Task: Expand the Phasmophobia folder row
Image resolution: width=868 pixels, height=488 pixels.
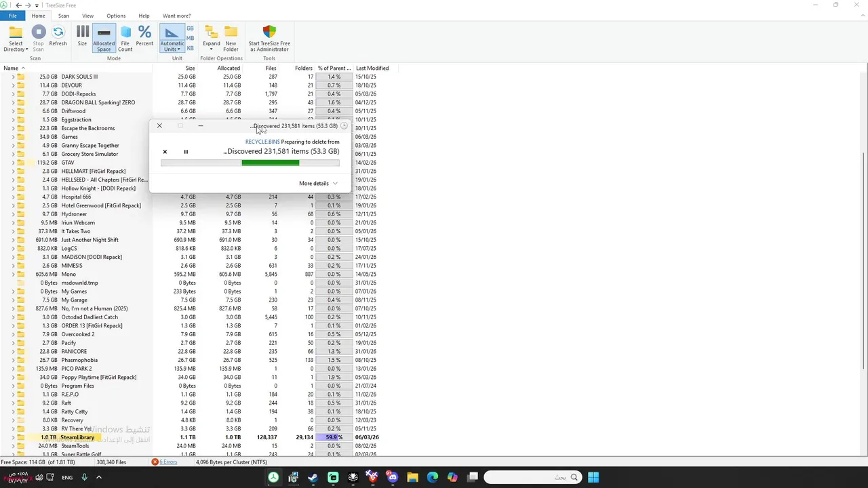Action: [13, 360]
